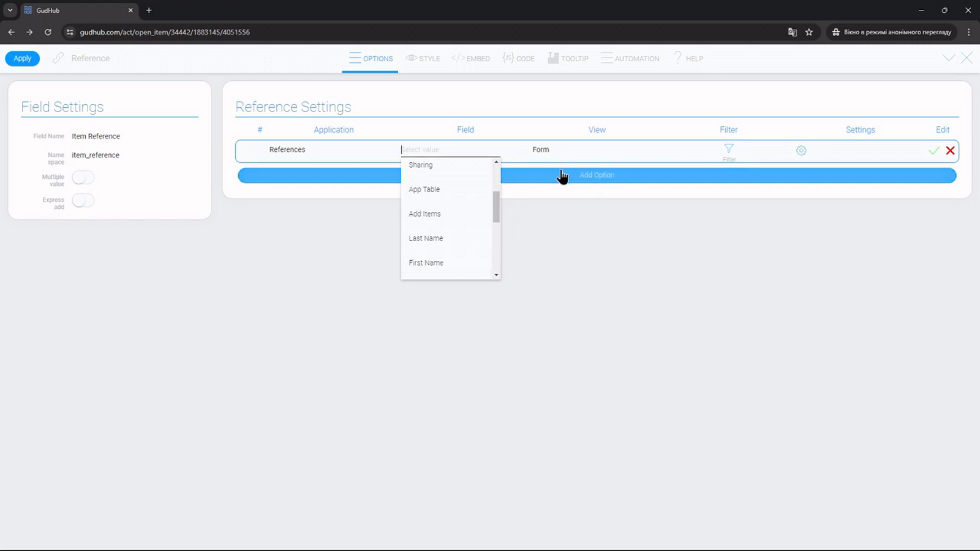
Task: Click the Add Option button
Action: coord(597,175)
